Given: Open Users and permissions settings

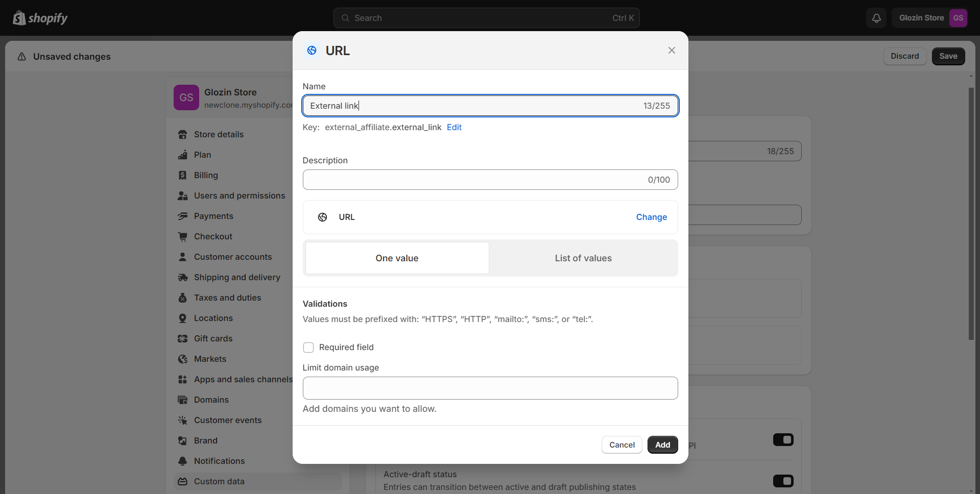Looking at the screenshot, I should tap(240, 196).
